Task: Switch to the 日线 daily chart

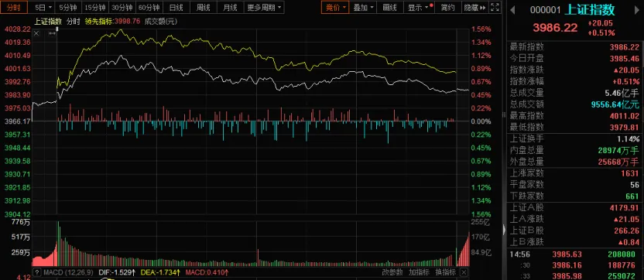Action: click(x=176, y=7)
